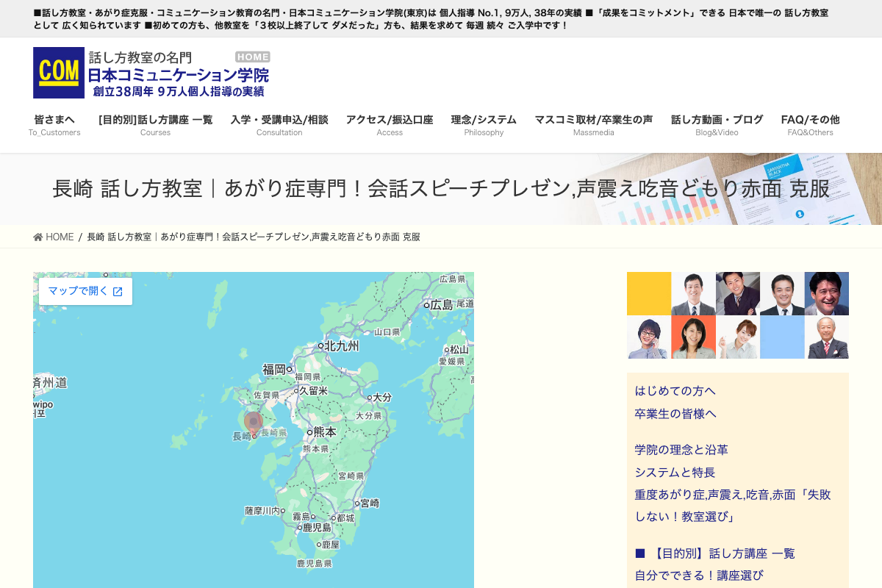Open the 自分でできる！講座選び link

click(699, 575)
